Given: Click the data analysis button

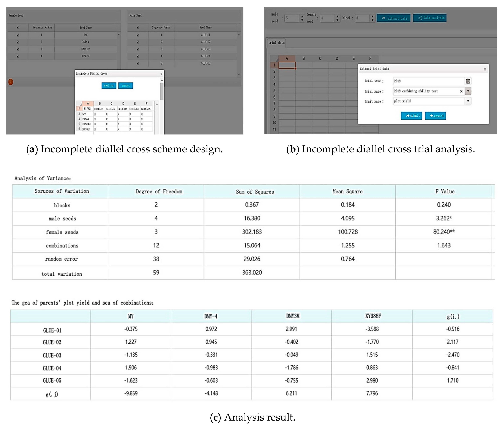Looking at the screenshot, I should [430, 18].
